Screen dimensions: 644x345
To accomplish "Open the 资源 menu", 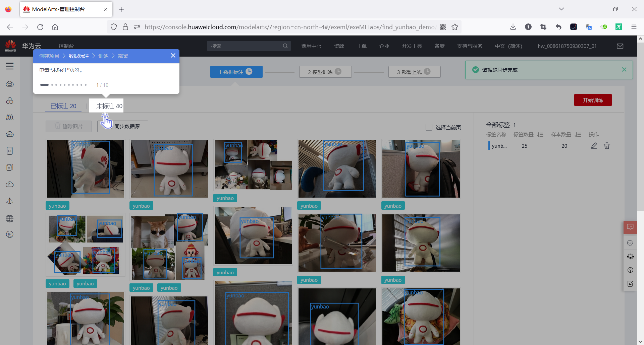I will coord(339,46).
